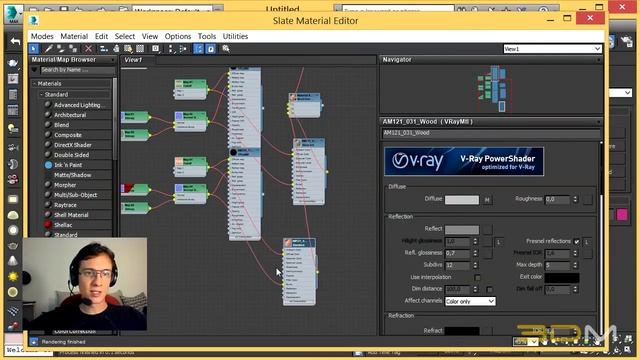Open the Edit menu
Screen dimensions: 640x360
pyautogui.click(x=101, y=36)
